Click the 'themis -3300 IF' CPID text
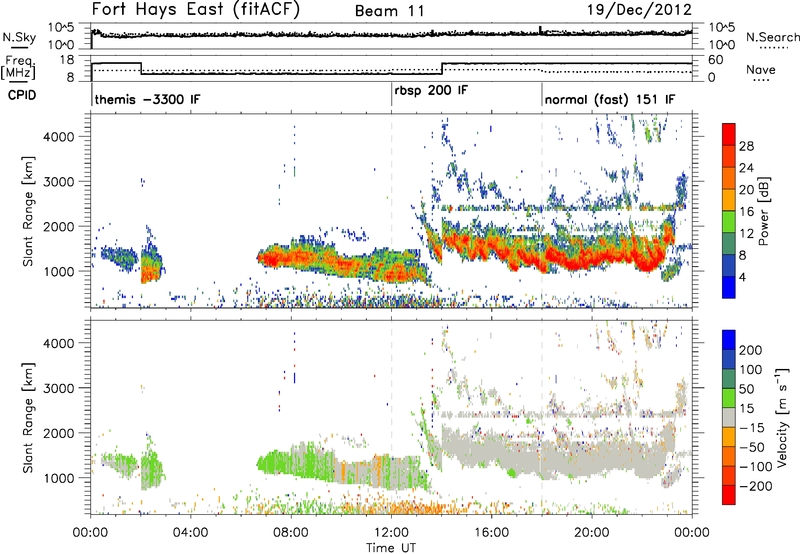The height and width of the screenshot is (554, 800). tap(147, 99)
